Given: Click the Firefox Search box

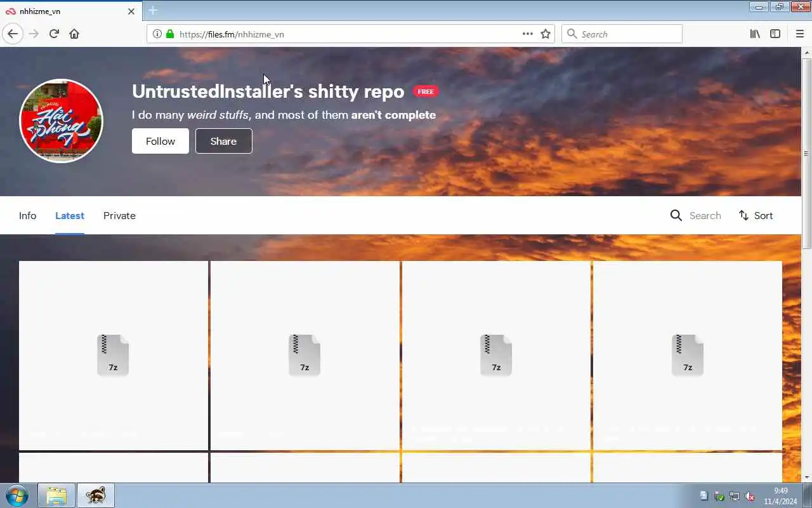Looking at the screenshot, I should [x=622, y=34].
